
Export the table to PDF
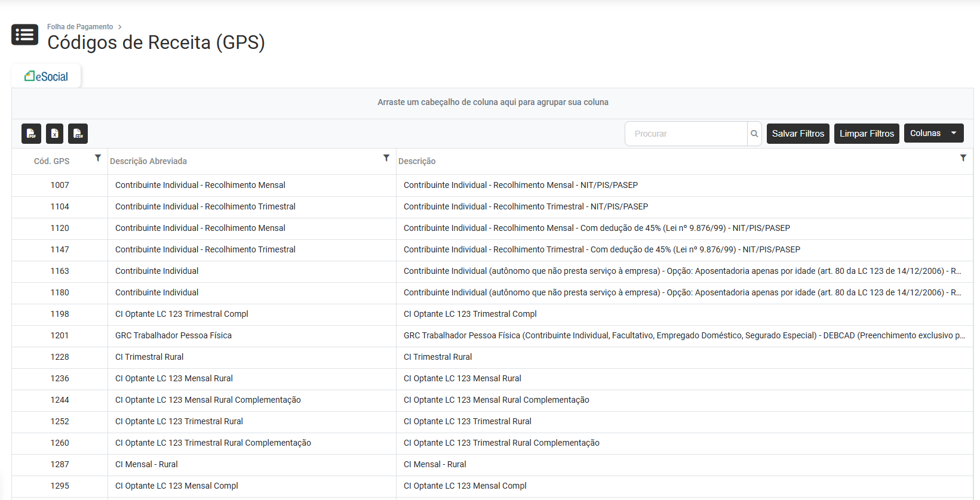pyautogui.click(x=31, y=134)
